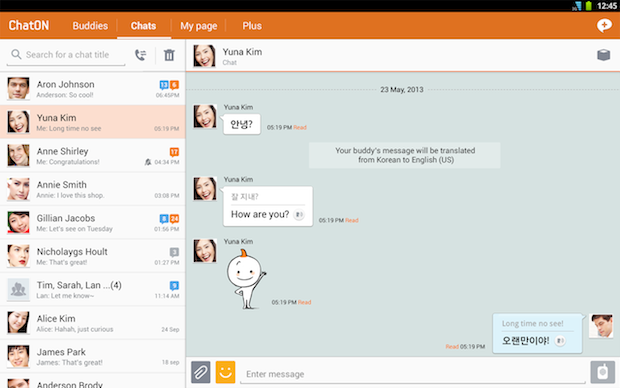Tap Anne Shirley's orange 17 badge
This screenshot has height=388, width=620.
(174, 152)
